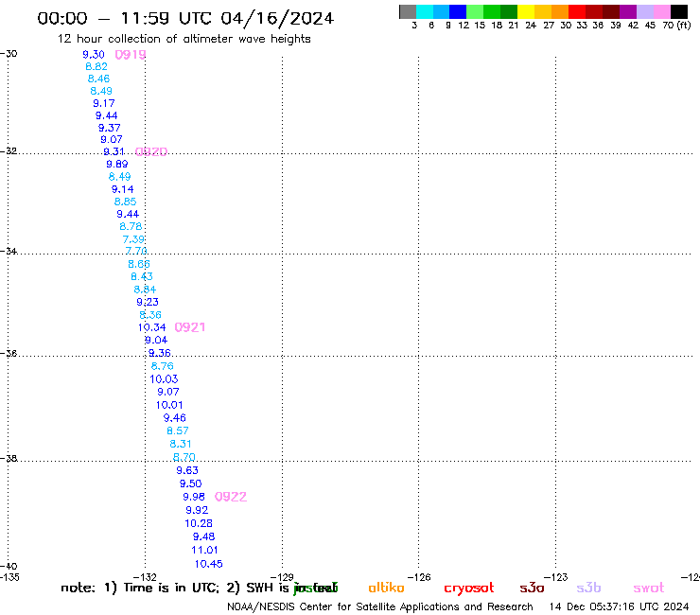Click the 9.46 wave height value

pyautogui.click(x=175, y=418)
